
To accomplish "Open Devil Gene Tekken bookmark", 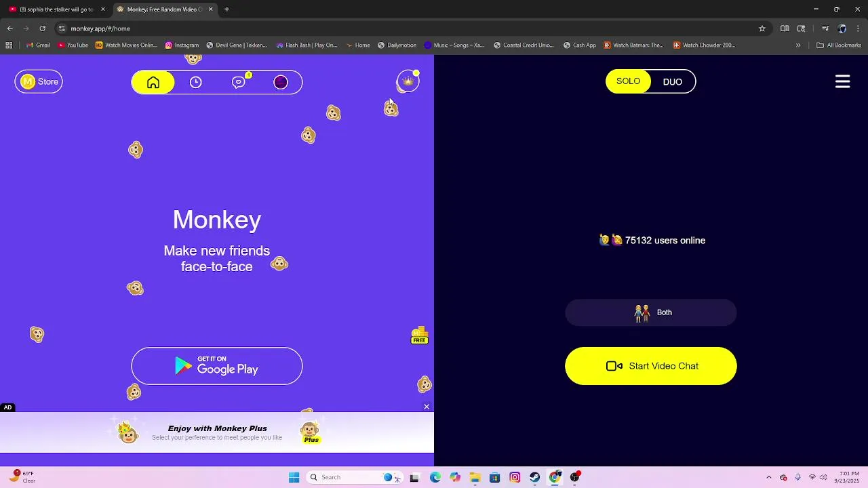I will tap(237, 45).
